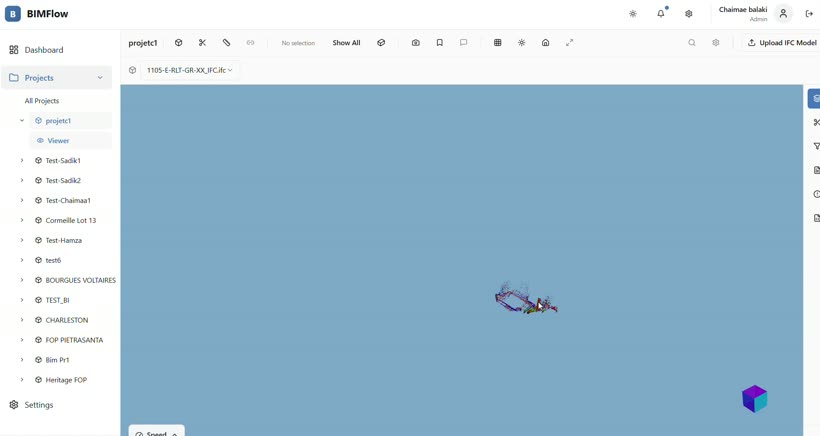
Task: Open the header settings gear icon
Action: point(689,14)
